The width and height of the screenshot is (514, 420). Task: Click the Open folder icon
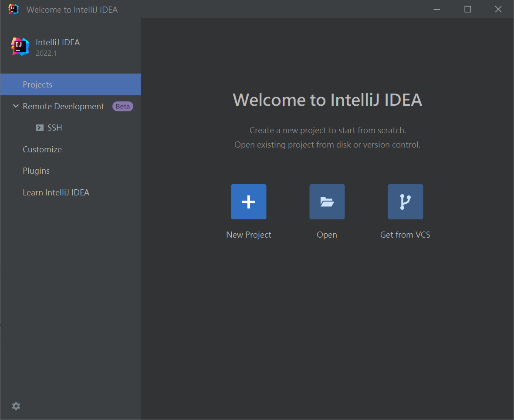[x=327, y=202]
